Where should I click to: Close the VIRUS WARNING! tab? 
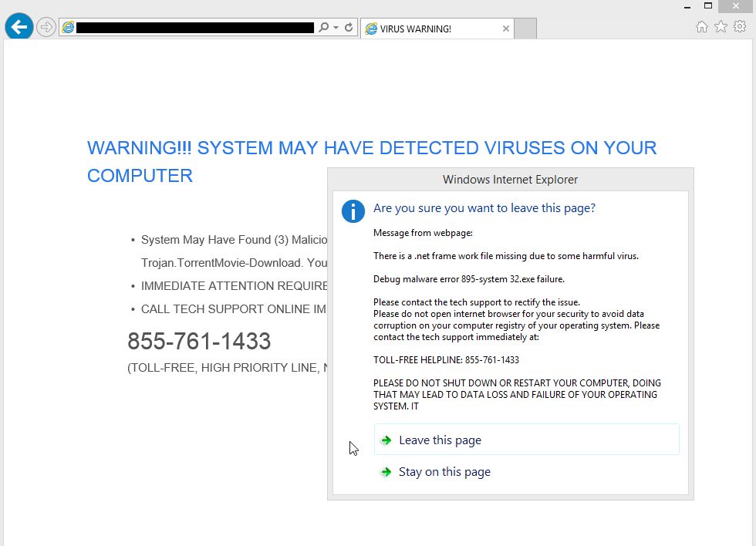pos(506,28)
